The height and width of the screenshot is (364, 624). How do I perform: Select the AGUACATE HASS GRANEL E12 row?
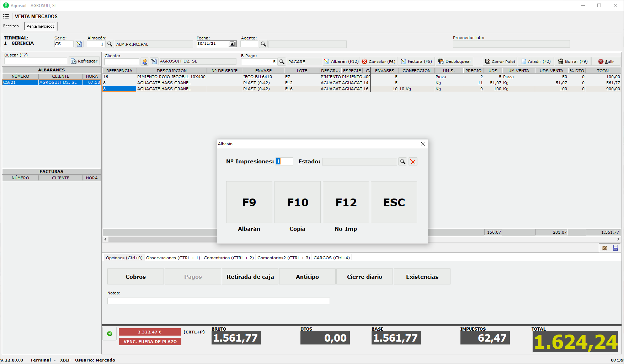[x=362, y=83]
